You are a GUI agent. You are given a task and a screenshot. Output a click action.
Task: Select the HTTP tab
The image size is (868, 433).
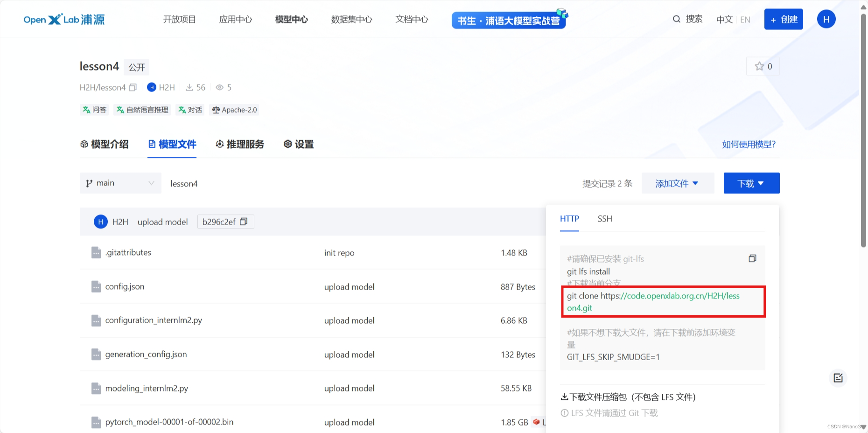tap(569, 219)
